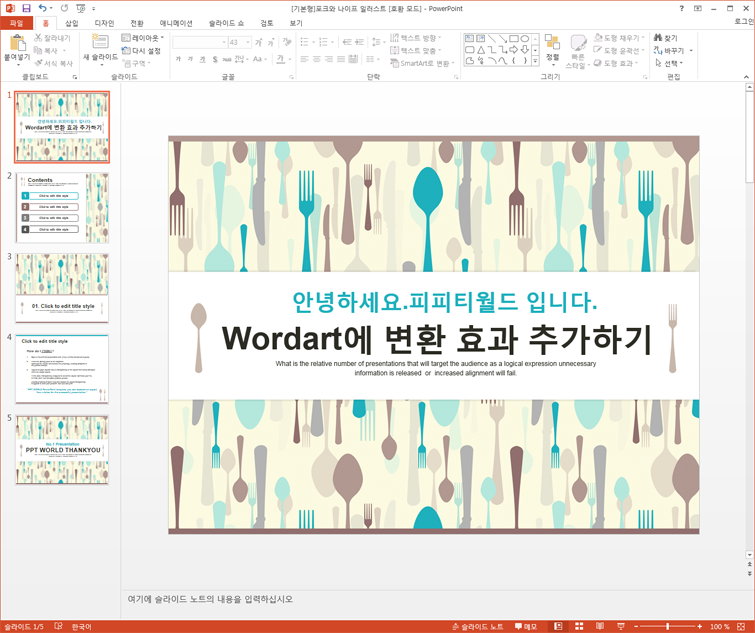Open the 선택 (Select) dropdown
Screen dimensions: 755x633
(669, 63)
